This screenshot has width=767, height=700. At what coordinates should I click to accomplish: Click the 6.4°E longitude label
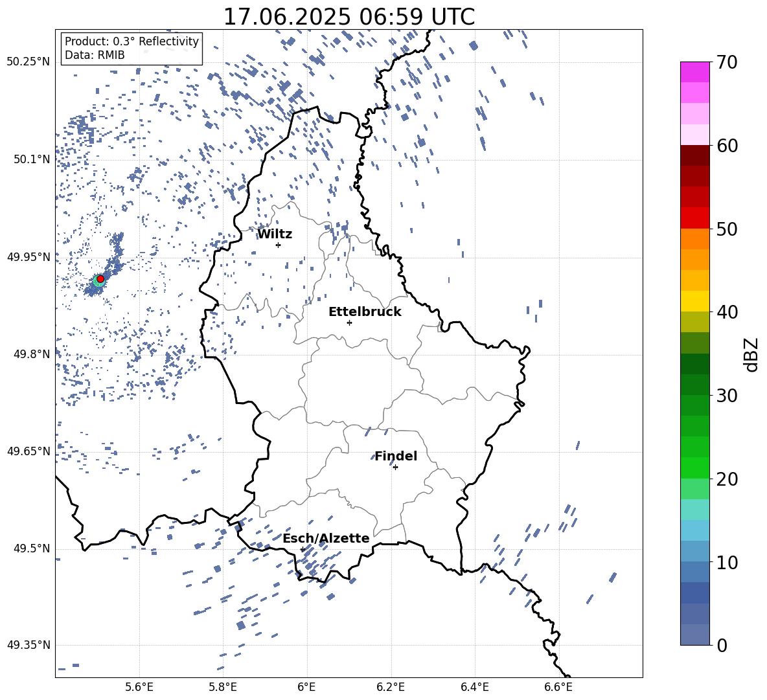coord(474,687)
